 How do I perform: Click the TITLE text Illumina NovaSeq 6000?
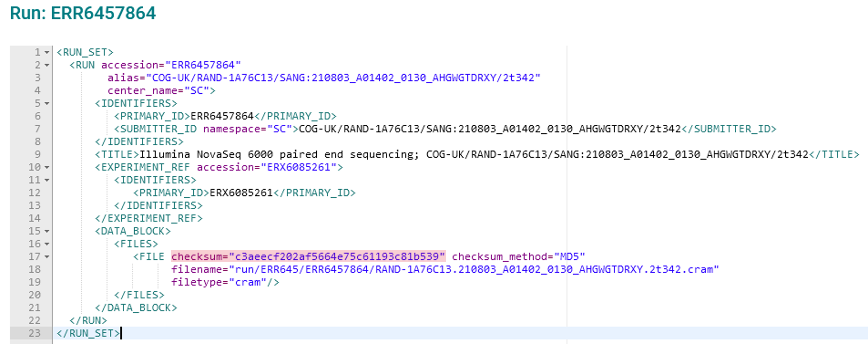[206, 154]
